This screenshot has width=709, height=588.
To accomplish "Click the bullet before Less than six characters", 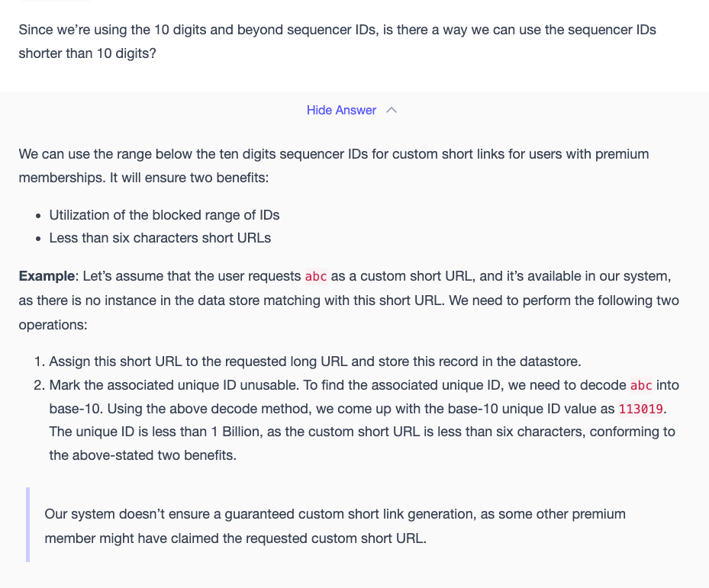I will (x=38, y=239).
